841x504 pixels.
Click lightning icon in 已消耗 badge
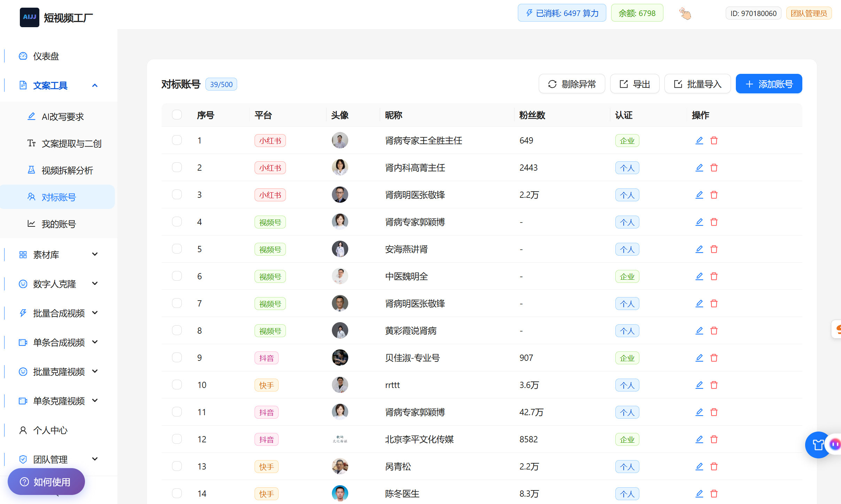click(x=529, y=13)
